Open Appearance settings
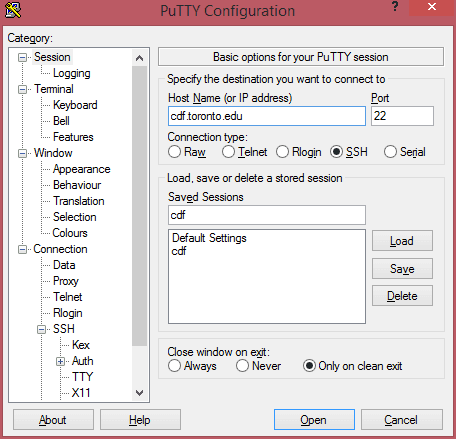Viewport: 456px width, 439px height. [x=82, y=169]
